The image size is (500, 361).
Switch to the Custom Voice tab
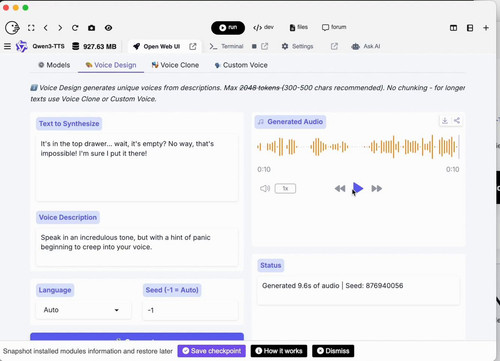[241, 65]
